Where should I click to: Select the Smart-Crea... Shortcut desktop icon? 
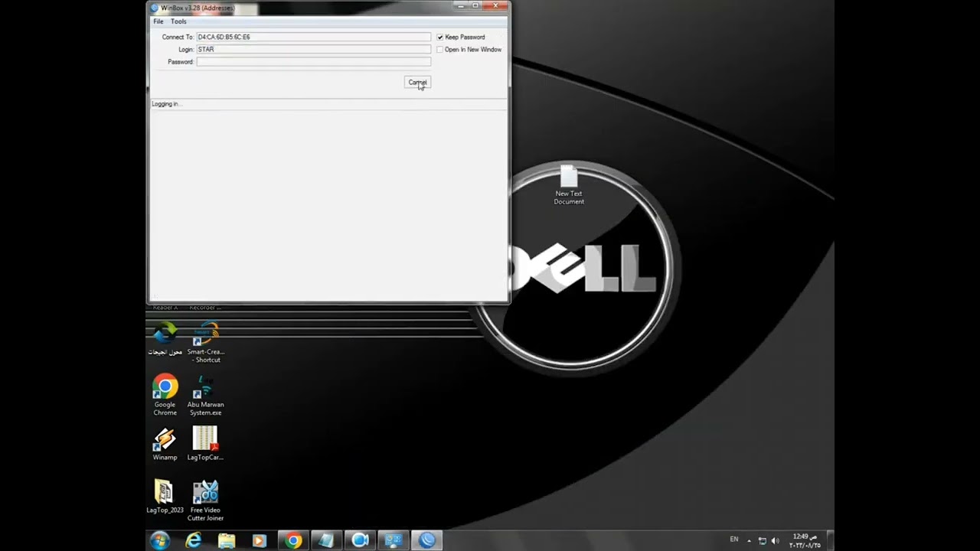coord(205,343)
